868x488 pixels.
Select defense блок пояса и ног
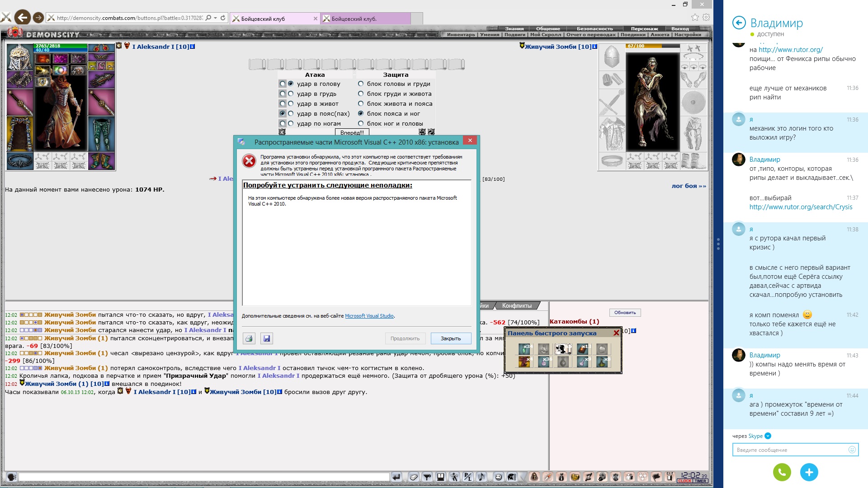[361, 113]
